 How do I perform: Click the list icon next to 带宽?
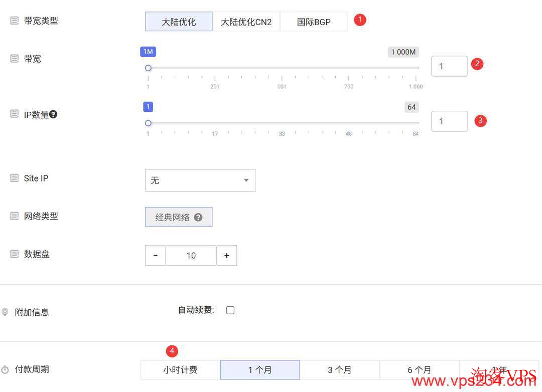pyautogui.click(x=14, y=58)
